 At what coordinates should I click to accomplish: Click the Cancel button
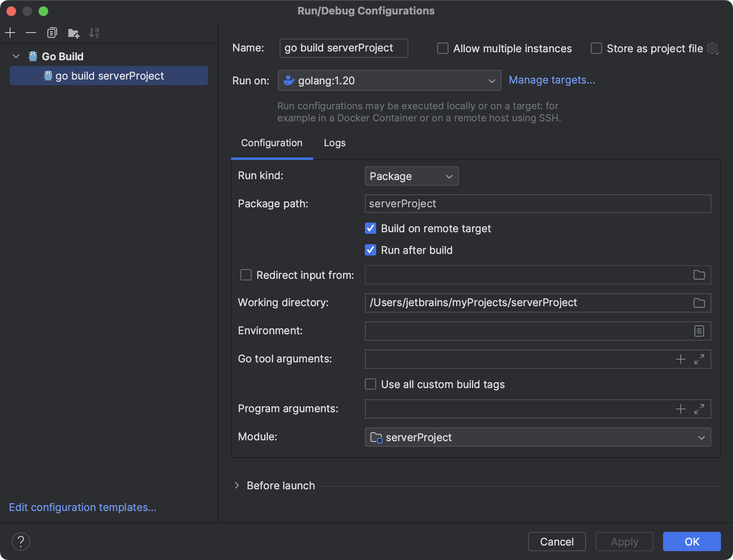556,542
